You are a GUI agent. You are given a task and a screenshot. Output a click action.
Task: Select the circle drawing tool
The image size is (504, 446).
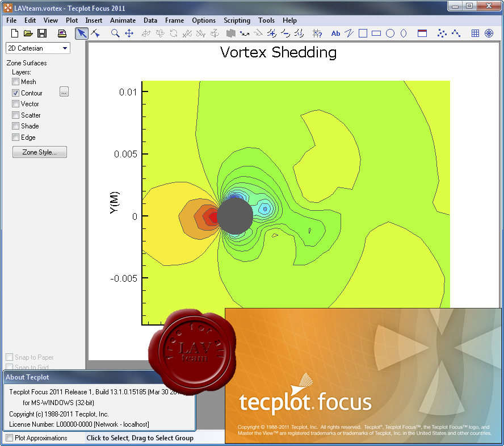click(390, 33)
